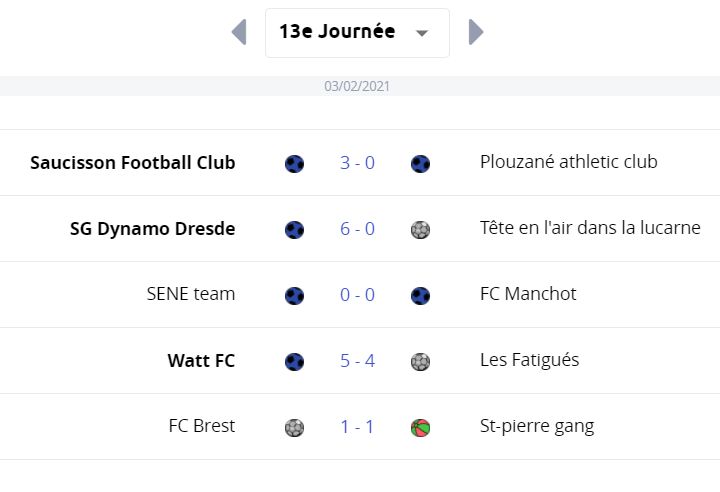Click the grey ball logo of Tête en l'air
Screen dimensions: 720x492
(x=420, y=230)
